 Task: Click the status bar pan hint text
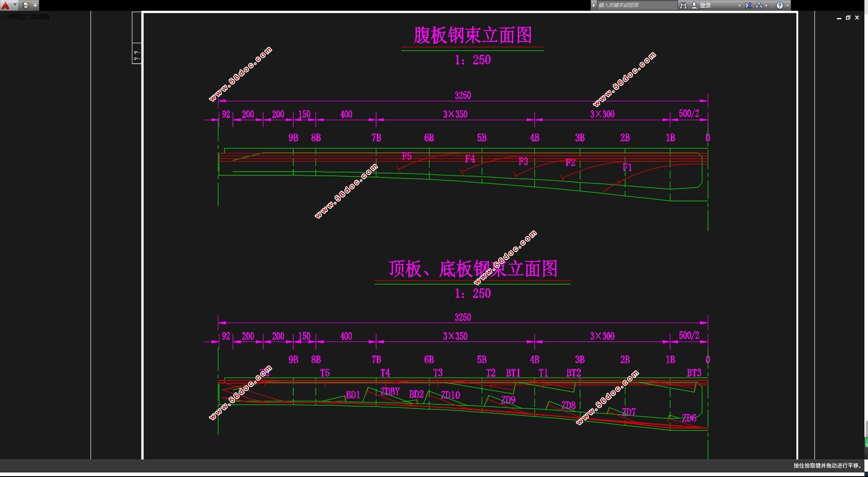tap(827, 466)
